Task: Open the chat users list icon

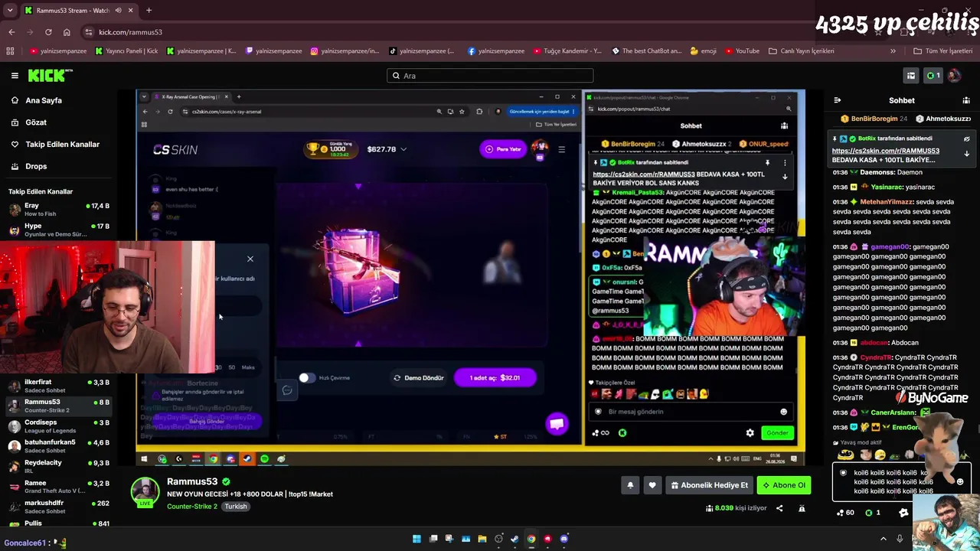Action: pos(966,100)
